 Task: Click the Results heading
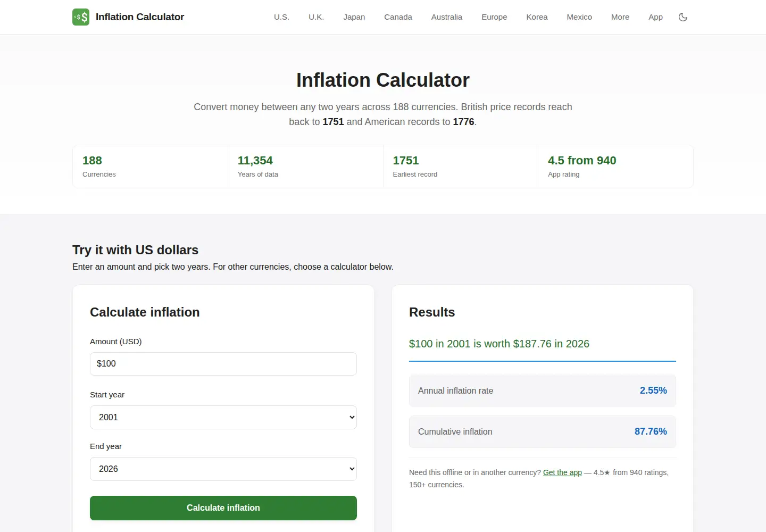[432, 312]
